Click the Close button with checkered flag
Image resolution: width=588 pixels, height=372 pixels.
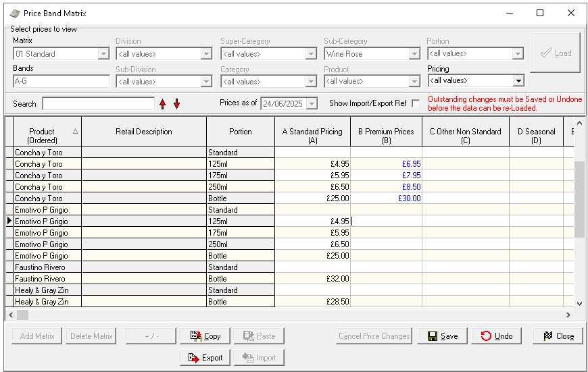(x=558, y=336)
